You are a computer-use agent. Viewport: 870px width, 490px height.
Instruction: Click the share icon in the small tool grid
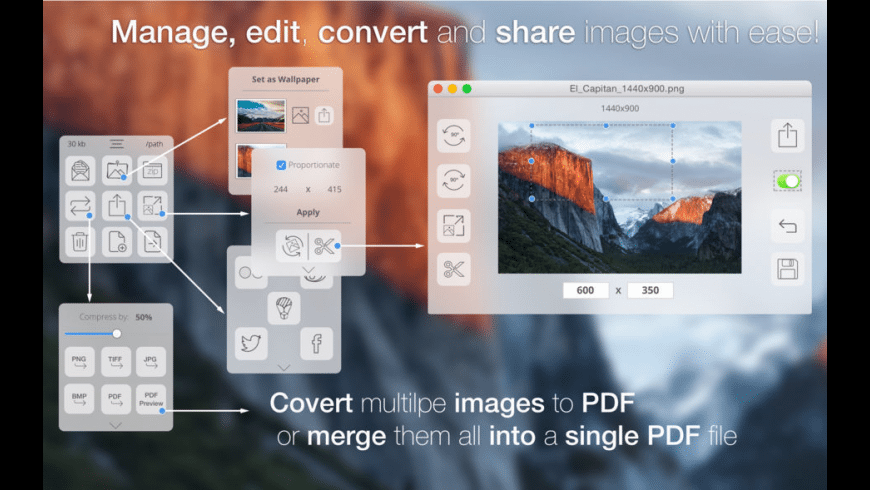coord(117,206)
